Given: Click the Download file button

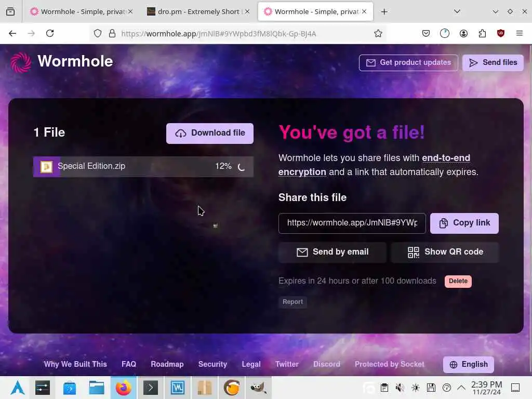Looking at the screenshot, I should tap(210, 134).
